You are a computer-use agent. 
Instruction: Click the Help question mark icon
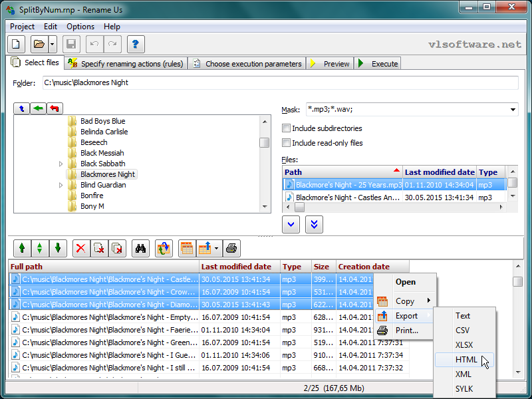136,45
